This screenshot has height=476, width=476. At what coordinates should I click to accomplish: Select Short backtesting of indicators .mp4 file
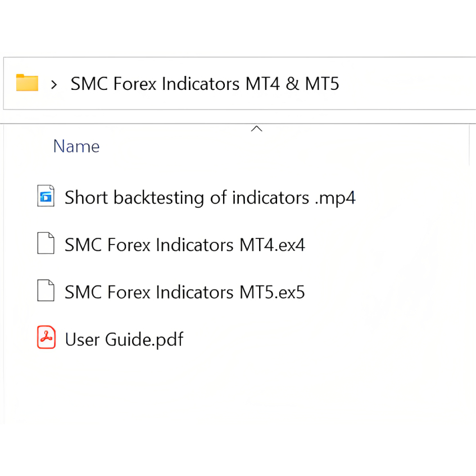pos(210,198)
